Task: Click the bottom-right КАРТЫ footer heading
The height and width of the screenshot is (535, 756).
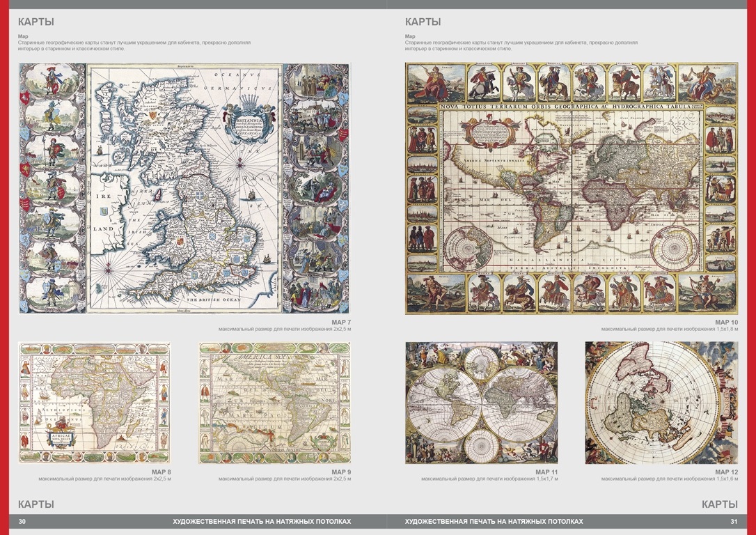Action: pos(720,504)
